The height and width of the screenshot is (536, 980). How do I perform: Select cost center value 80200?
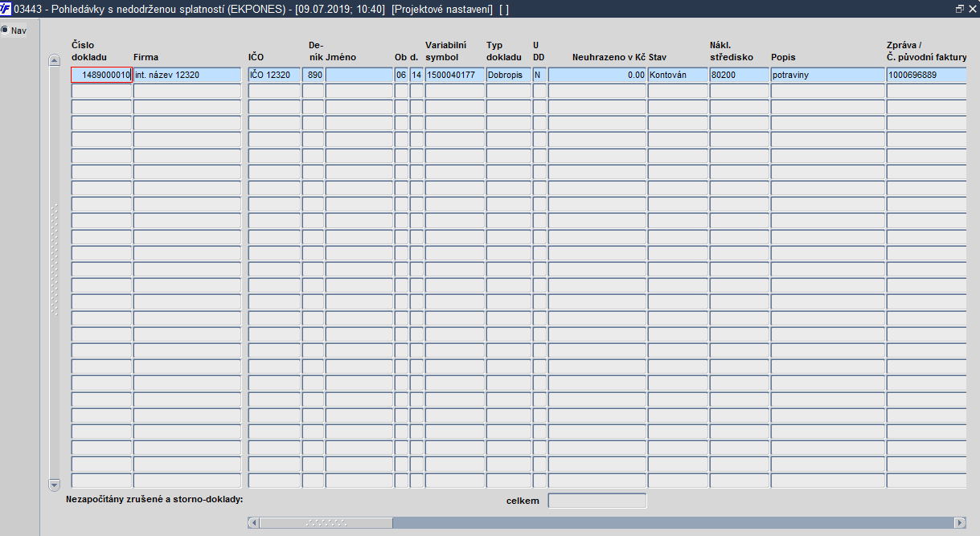740,75
